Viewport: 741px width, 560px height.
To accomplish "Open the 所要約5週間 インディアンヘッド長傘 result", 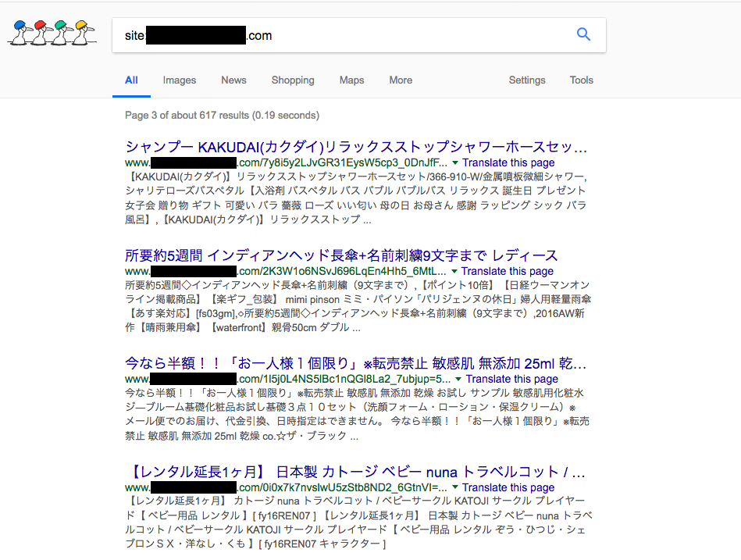I will [341, 255].
